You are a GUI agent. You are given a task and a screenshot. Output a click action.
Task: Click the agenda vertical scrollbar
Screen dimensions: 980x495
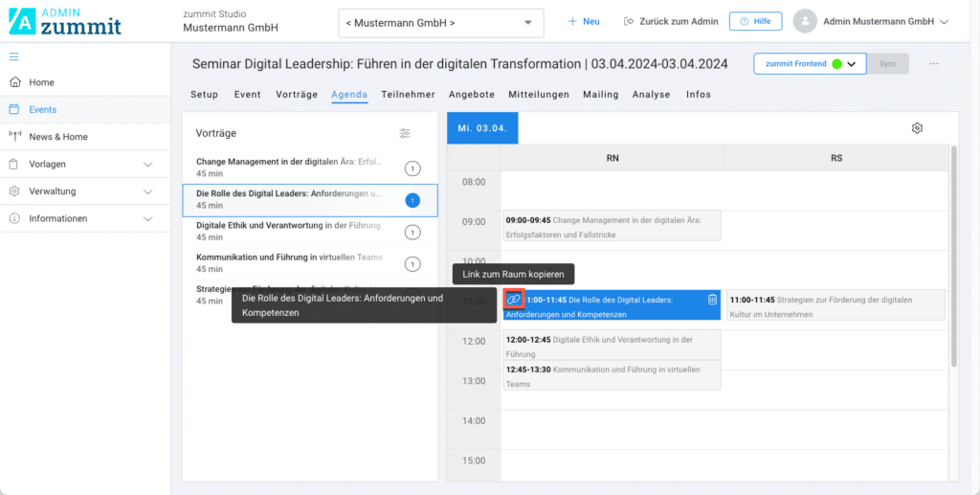[952, 259]
